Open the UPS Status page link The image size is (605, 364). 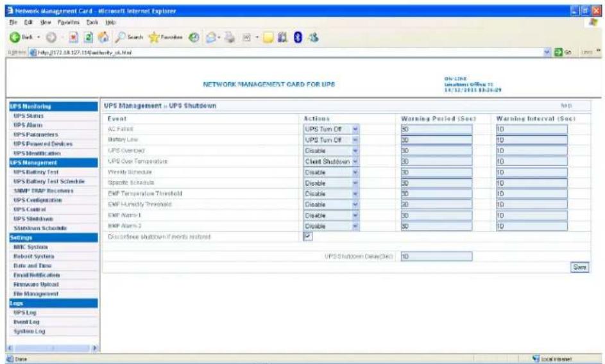(29, 116)
